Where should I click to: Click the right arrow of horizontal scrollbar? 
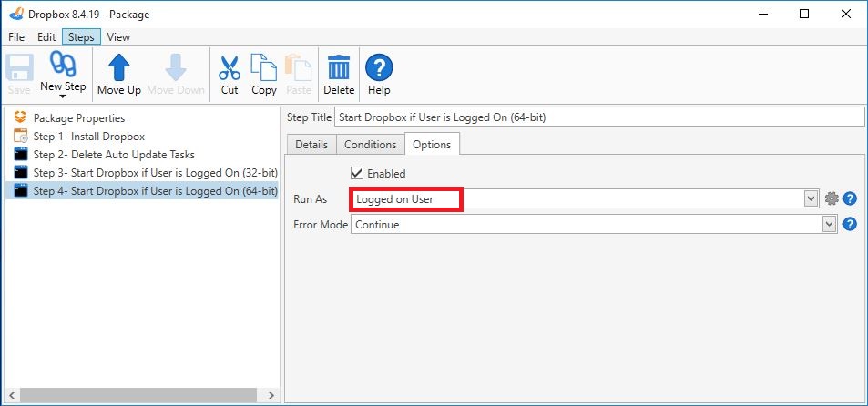271,395
